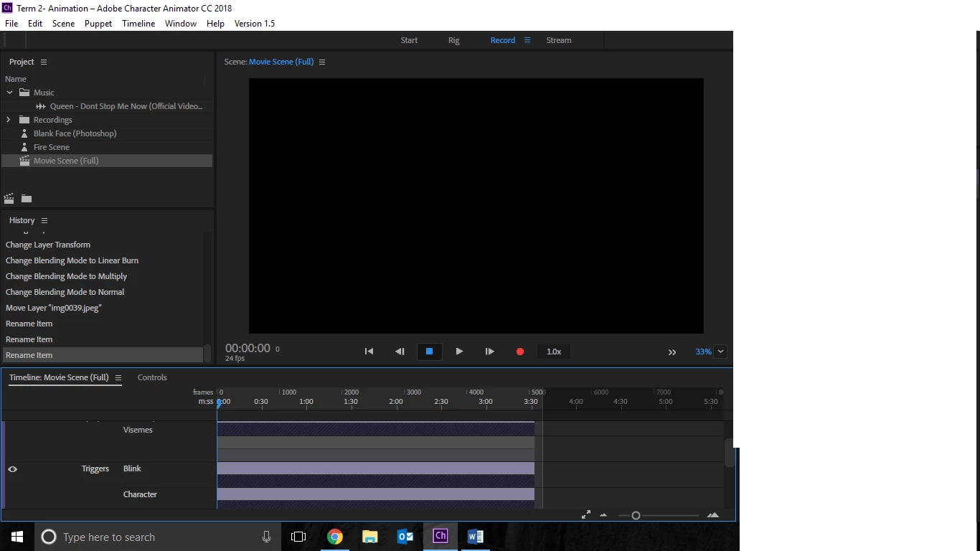Viewport: 980px width, 551px height.
Task: Click the Blink trigger bar in timeline
Action: click(376, 468)
